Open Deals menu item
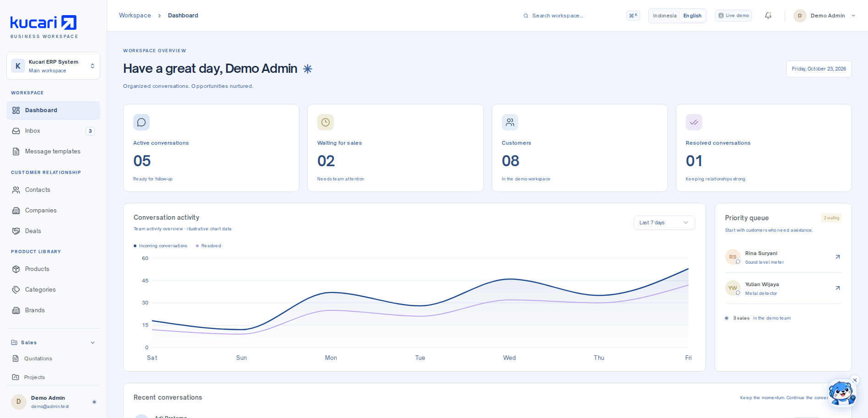Image resolution: width=868 pixels, height=418 pixels. click(x=53, y=231)
